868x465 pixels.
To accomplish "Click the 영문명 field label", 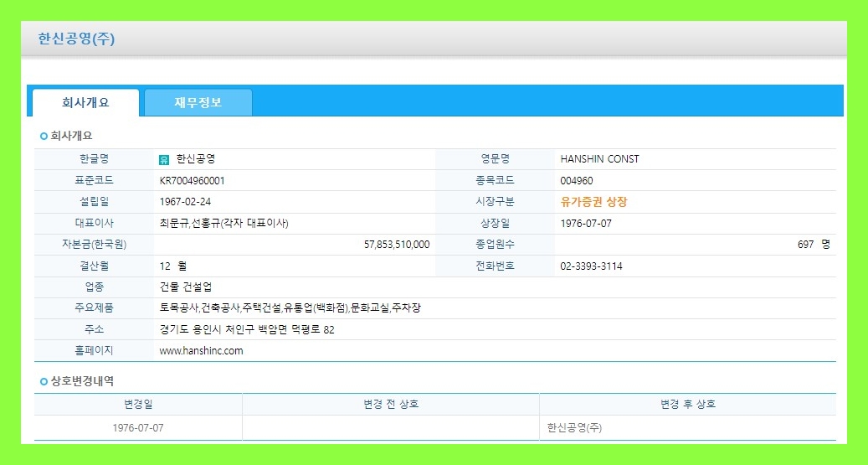I will click(x=495, y=159).
